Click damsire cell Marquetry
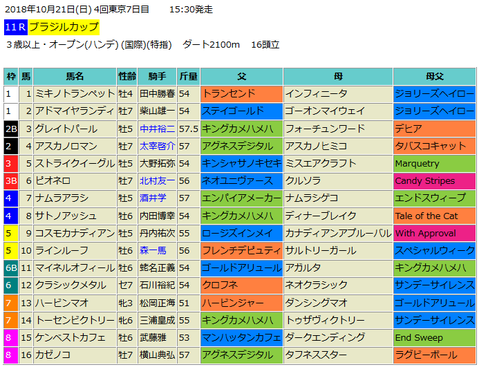The height and width of the screenshot is (367, 479). 434,163
